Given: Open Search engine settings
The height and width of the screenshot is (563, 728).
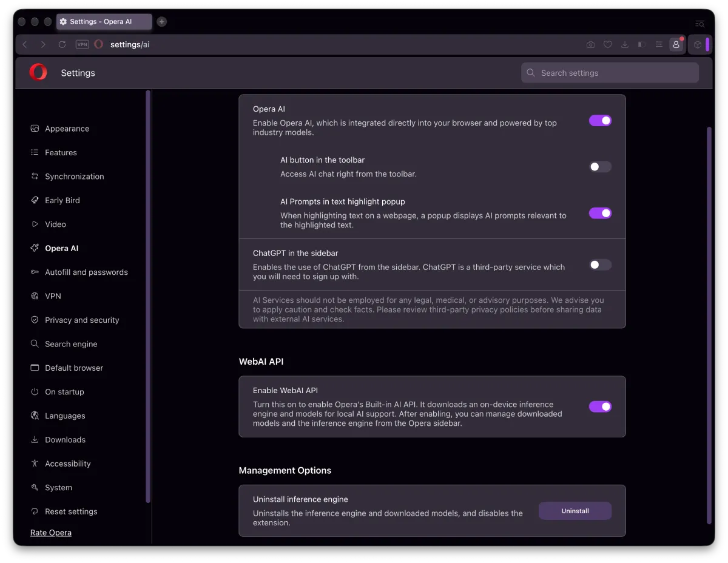Looking at the screenshot, I should [x=71, y=344].
